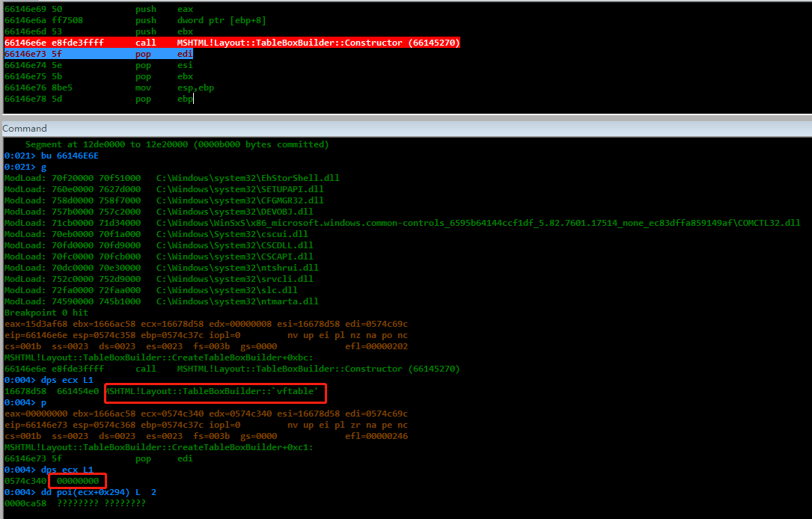The height and width of the screenshot is (519, 812).
Task: Select disassembly line 66146e6d push ebx
Action: 99,31
